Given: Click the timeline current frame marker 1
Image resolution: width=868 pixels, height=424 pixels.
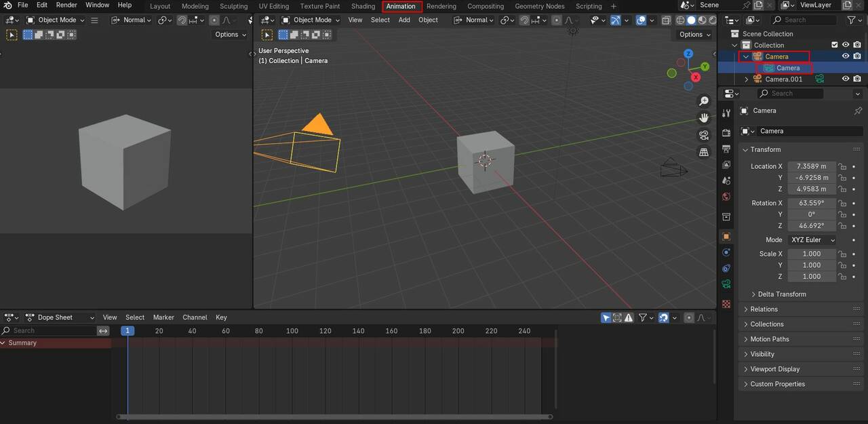Looking at the screenshot, I should tap(127, 331).
